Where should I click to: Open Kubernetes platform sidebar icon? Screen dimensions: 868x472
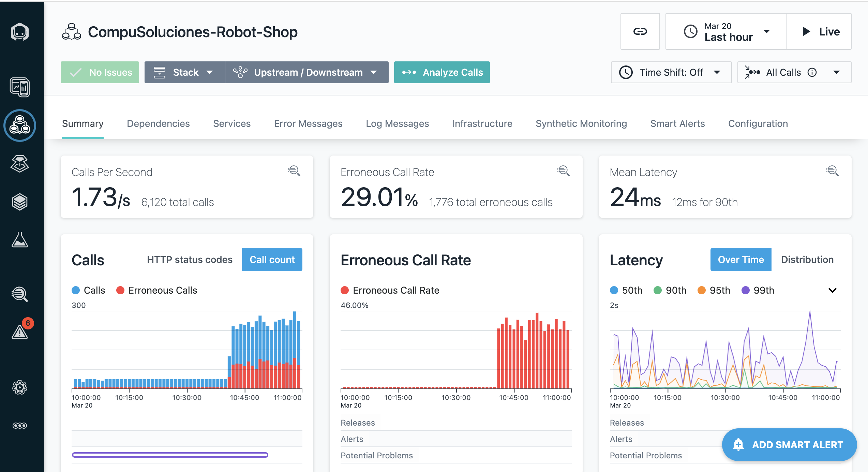(20, 164)
